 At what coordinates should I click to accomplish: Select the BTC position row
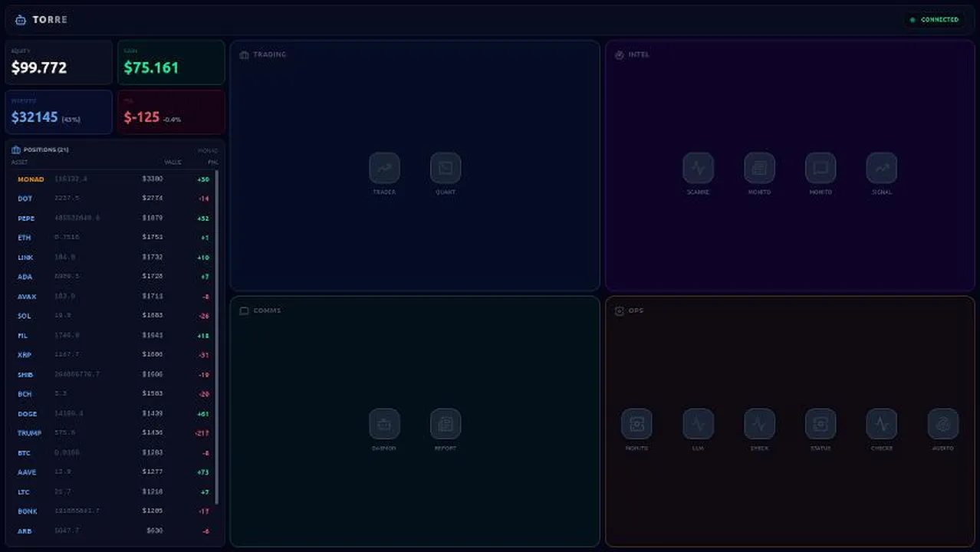(113, 452)
